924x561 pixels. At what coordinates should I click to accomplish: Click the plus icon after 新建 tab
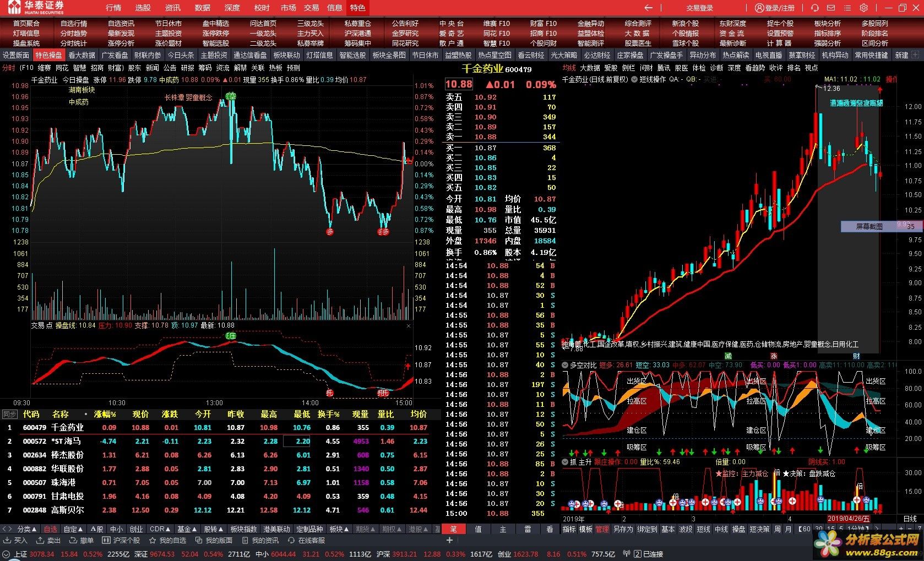915,55
